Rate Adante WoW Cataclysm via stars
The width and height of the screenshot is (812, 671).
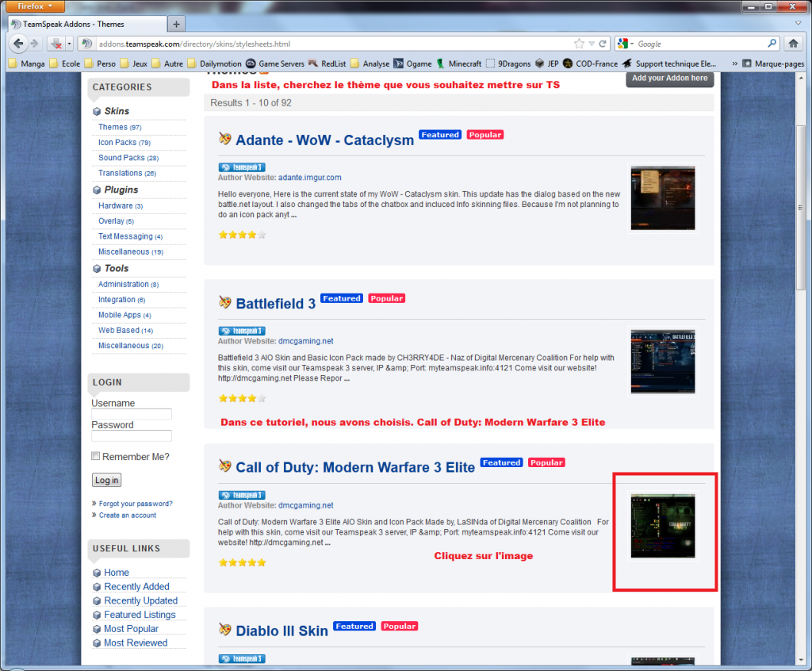click(243, 235)
